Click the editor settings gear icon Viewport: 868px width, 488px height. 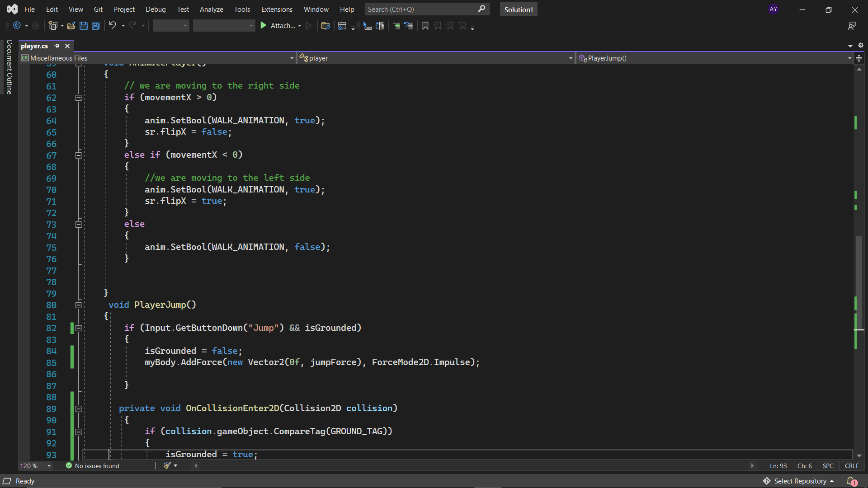[x=861, y=45]
